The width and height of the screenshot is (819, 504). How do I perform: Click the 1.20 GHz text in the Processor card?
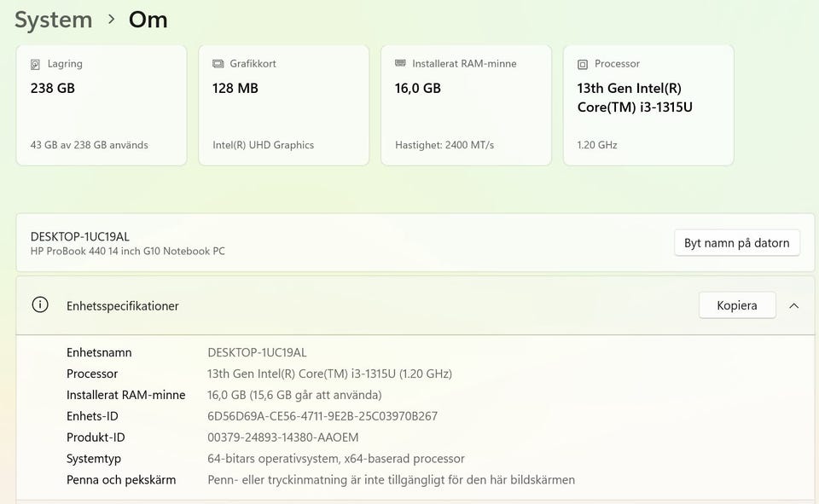597,145
